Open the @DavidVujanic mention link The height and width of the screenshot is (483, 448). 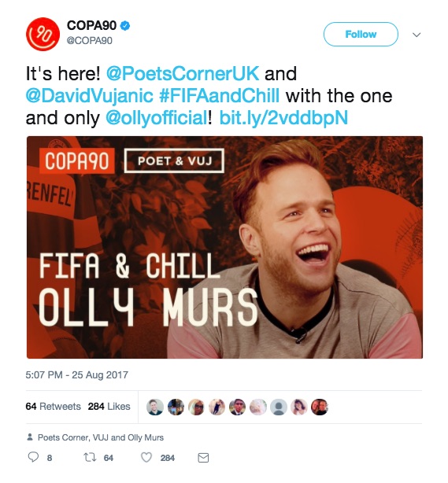point(90,96)
